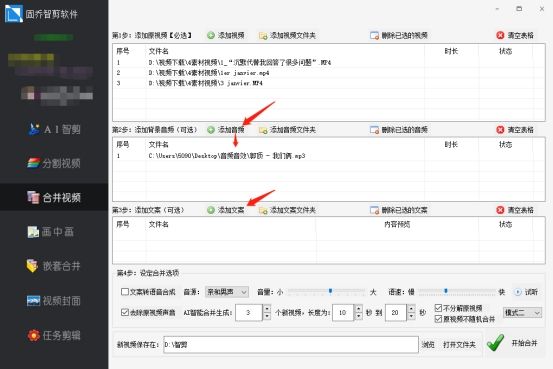Minimize the application window
Image resolution: width=553 pixels, height=369 pixels.
pos(497,9)
